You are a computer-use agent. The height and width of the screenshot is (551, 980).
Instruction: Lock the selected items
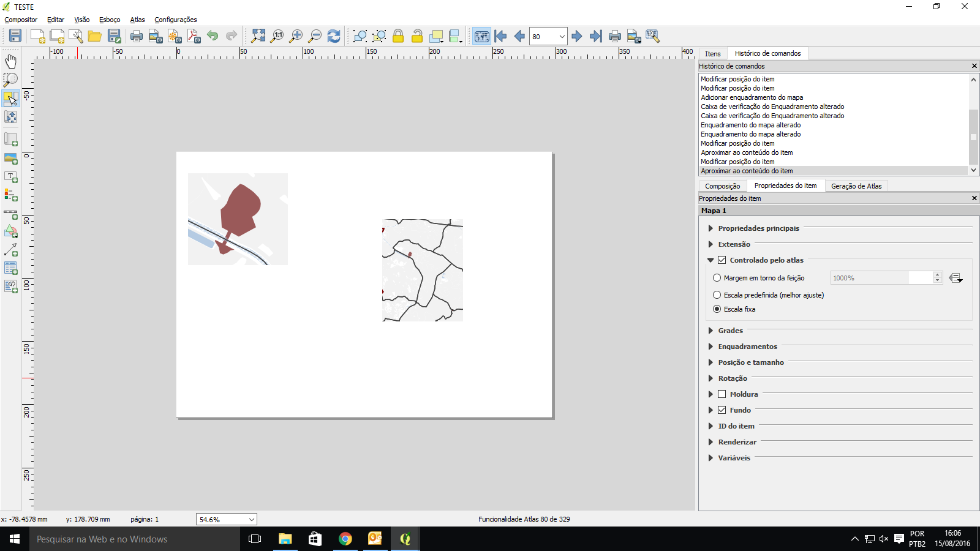click(398, 36)
